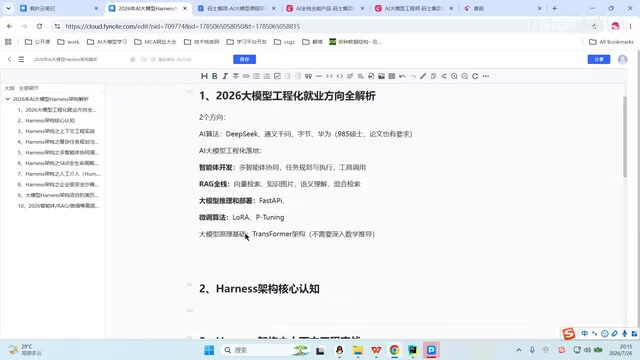Open File Explorer from the taskbar

tap(358, 350)
